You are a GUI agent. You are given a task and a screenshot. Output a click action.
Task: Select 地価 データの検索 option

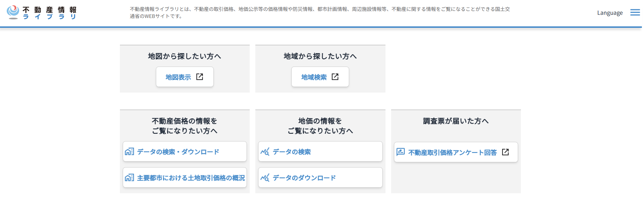click(320, 151)
